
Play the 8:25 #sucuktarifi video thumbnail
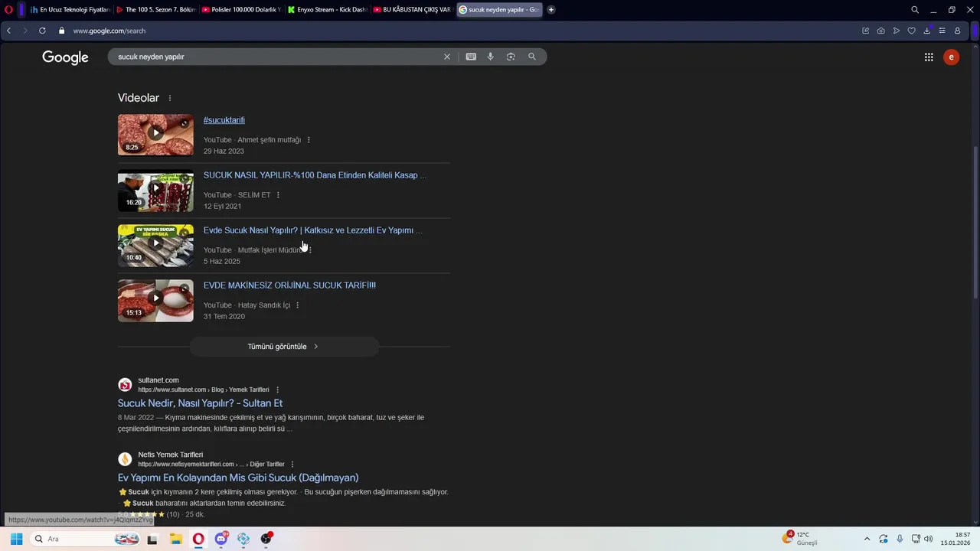[x=155, y=135]
